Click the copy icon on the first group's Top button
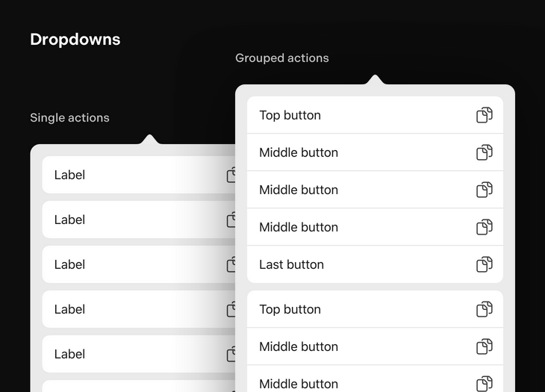Viewport: 545px width, 392px height. 484,115
